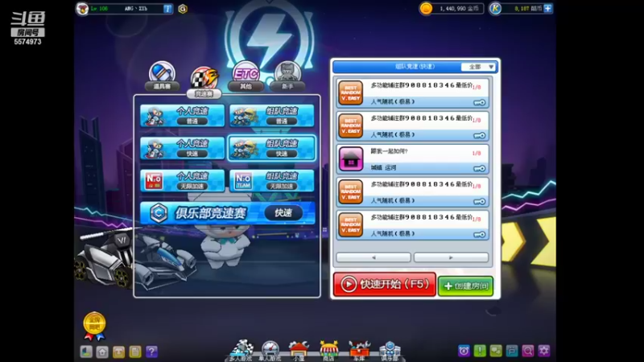The height and width of the screenshot is (362, 644).
Task: Open 商店 shop menu
Action: pos(328,351)
